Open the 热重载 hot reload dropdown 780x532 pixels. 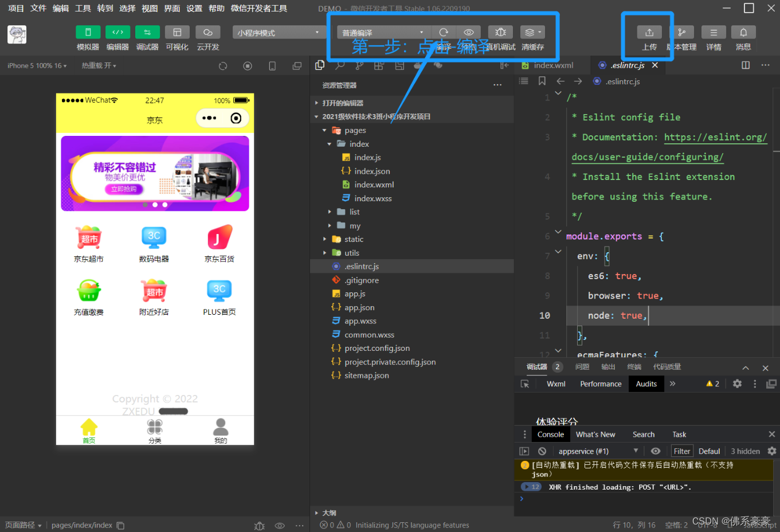99,66
